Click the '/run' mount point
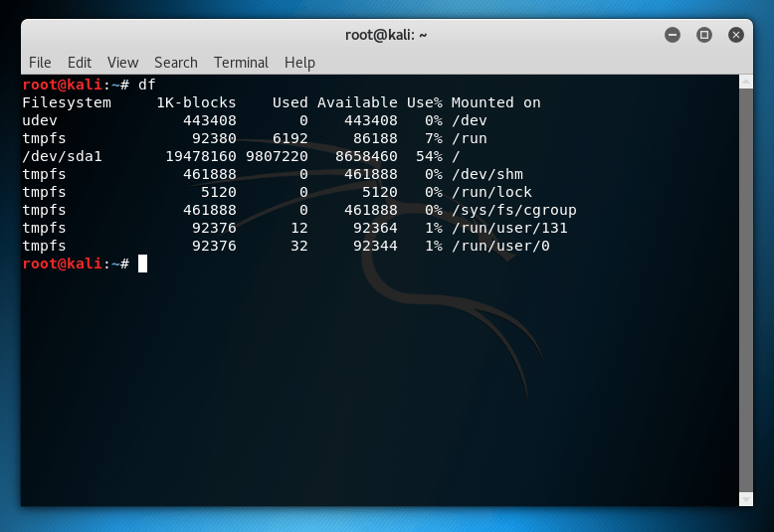Screen dimensions: 774x532 (470, 138)
